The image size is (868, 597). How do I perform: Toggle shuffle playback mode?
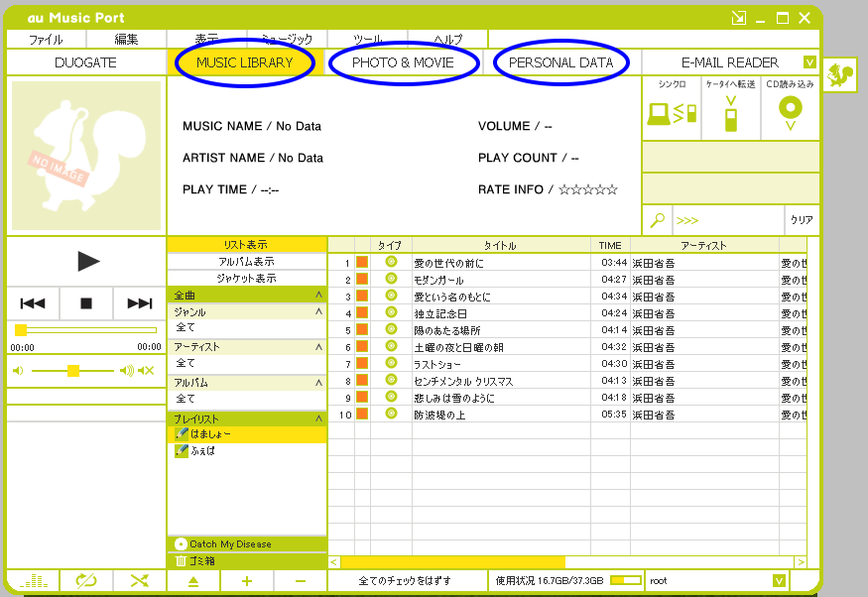pos(140,581)
